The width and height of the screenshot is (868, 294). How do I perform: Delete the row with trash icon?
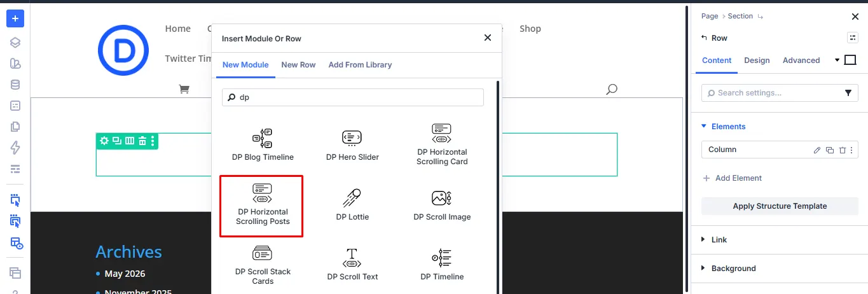(142, 141)
